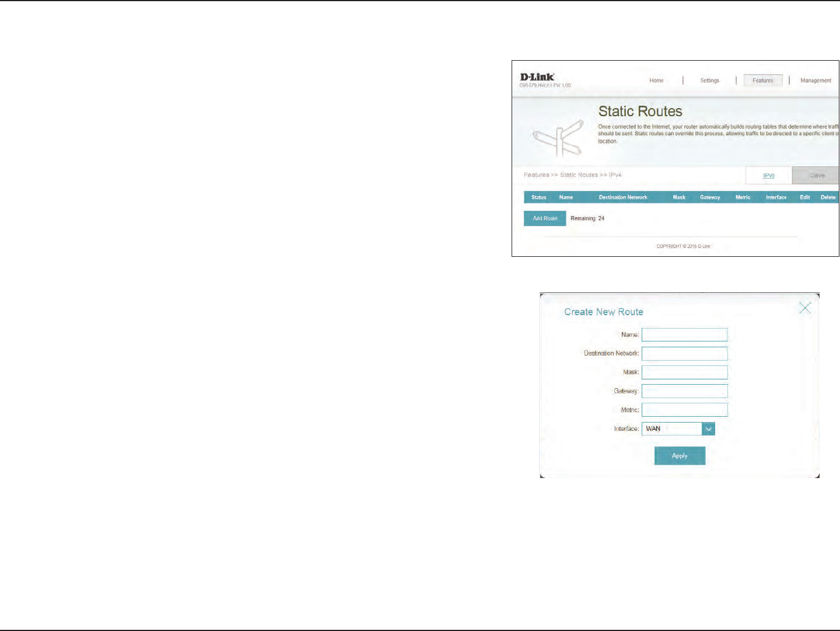Click the Name column header
The height and width of the screenshot is (631, 840).
click(x=566, y=197)
